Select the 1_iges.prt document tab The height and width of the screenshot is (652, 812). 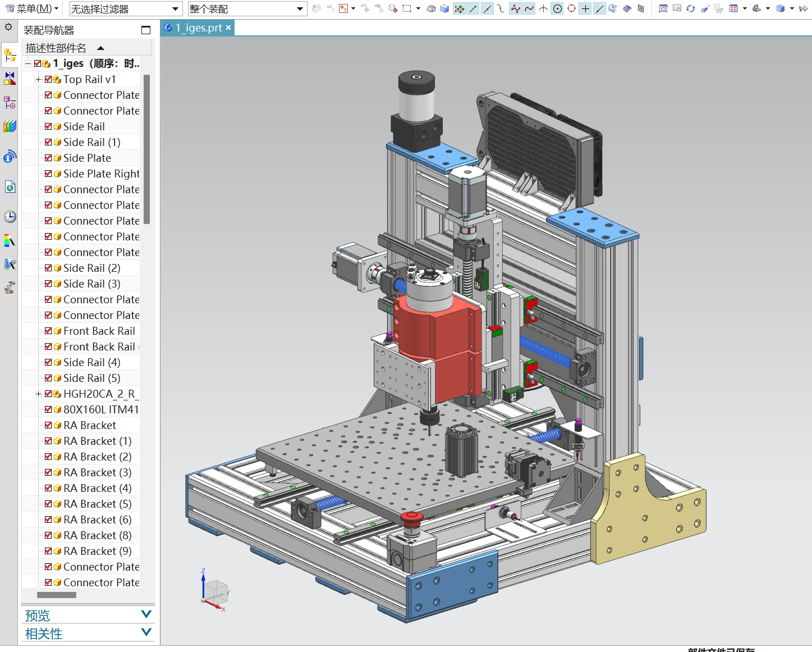[x=199, y=28]
